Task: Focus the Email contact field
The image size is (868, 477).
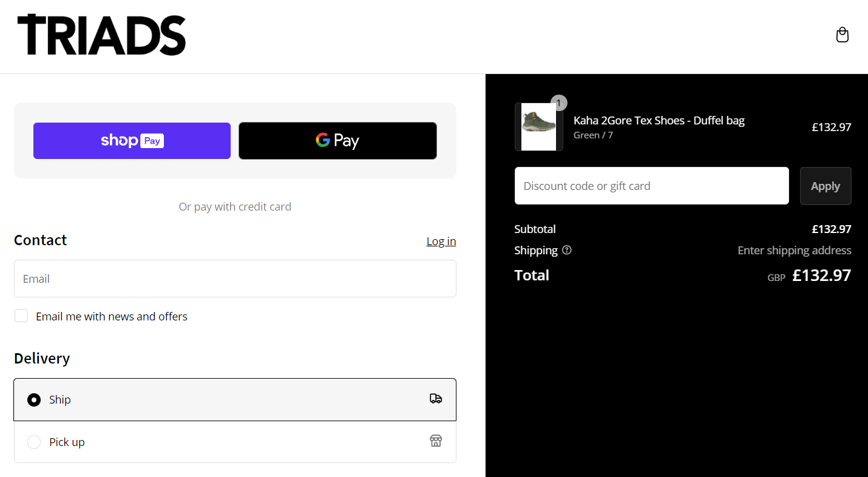Action: coord(235,279)
